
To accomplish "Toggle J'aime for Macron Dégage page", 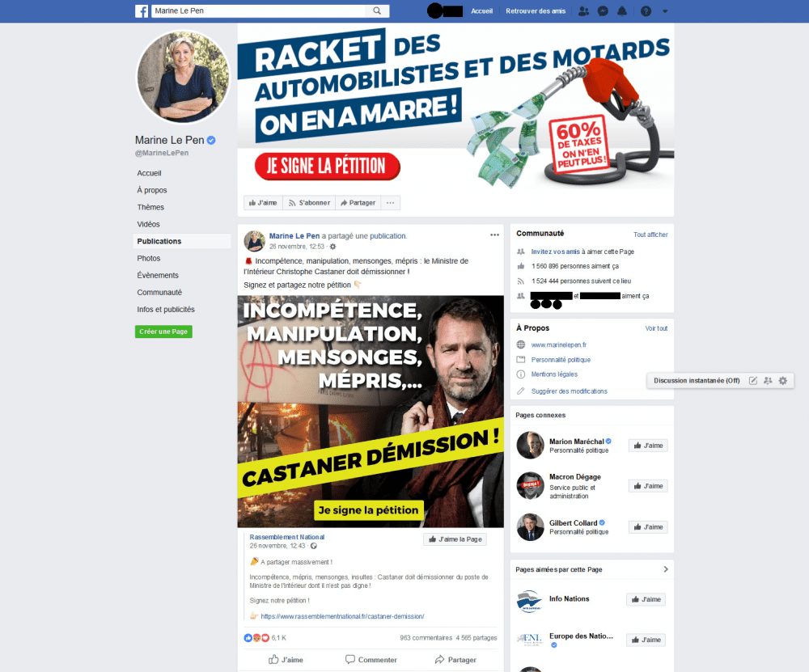I will click(648, 486).
